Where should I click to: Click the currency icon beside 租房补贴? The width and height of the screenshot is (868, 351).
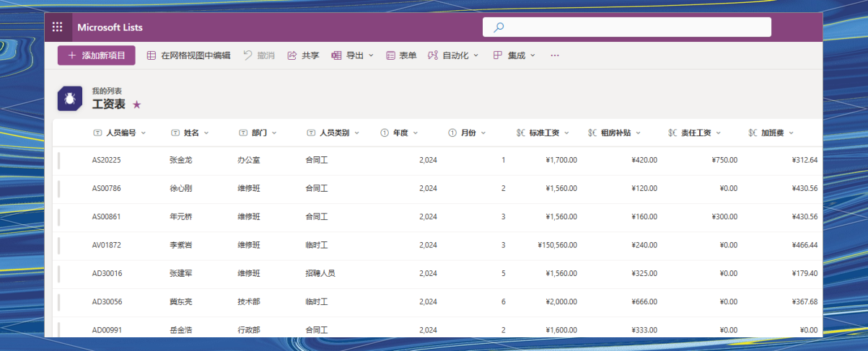(592, 133)
